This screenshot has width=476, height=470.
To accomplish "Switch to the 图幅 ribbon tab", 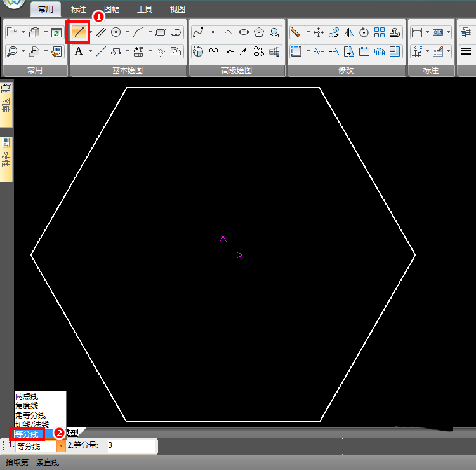I will click(x=112, y=10).
